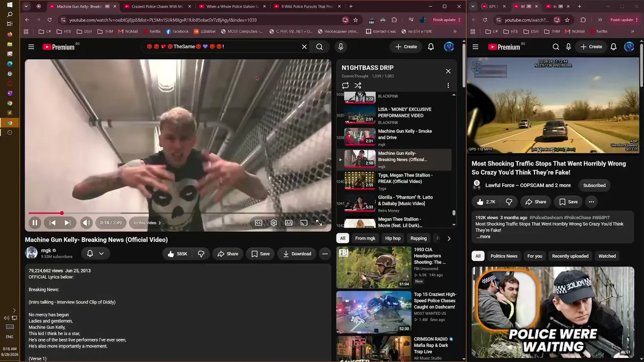Open the playlist three-dot options menu
Screen dimensions: 644x362
pos(448,86)
